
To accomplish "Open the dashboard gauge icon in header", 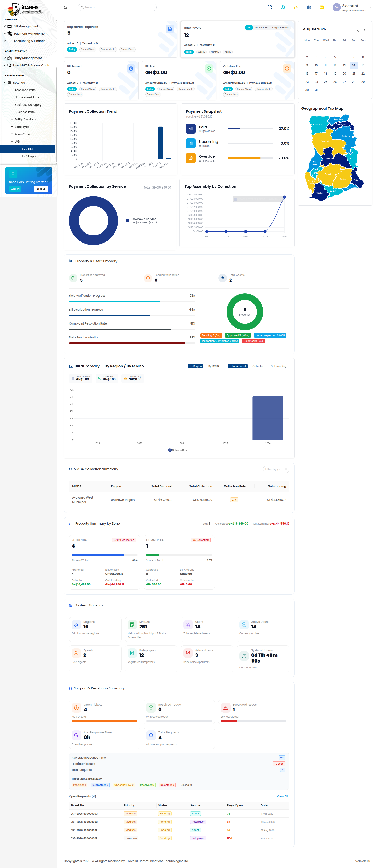I will coord(309,7).
